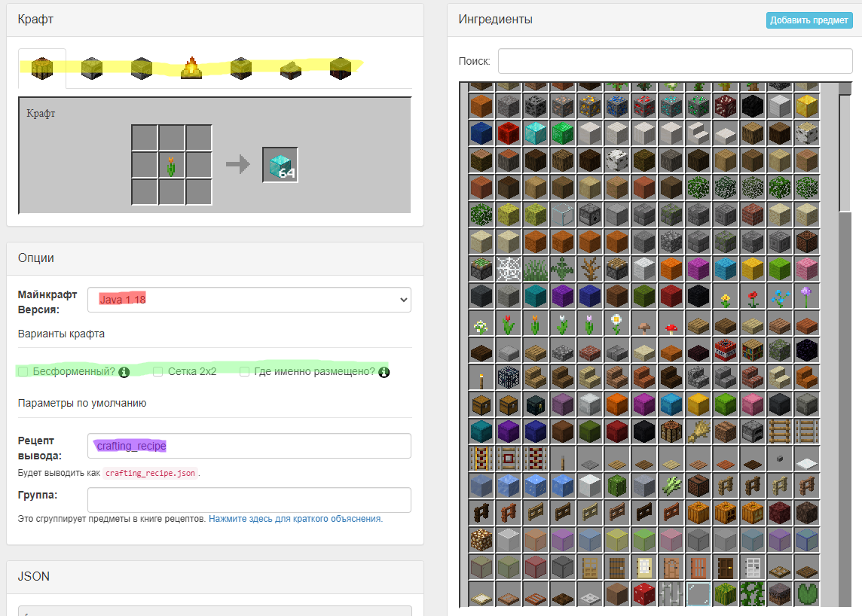This screenshot has width=862, height=616.
Task: Enable the Сетка 2x2 checkbox
Action: [x=158, y=372]
